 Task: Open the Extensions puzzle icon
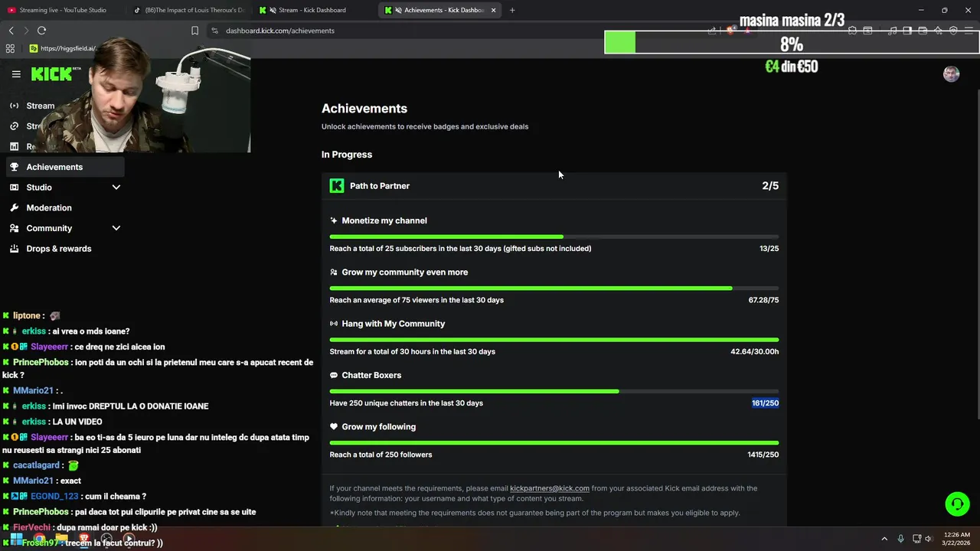coord(852,31)
